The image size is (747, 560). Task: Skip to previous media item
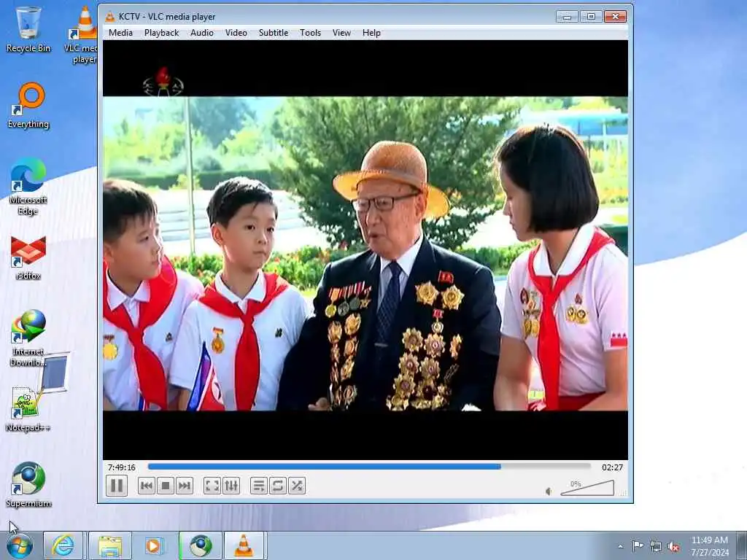click(x=147, y=486)
